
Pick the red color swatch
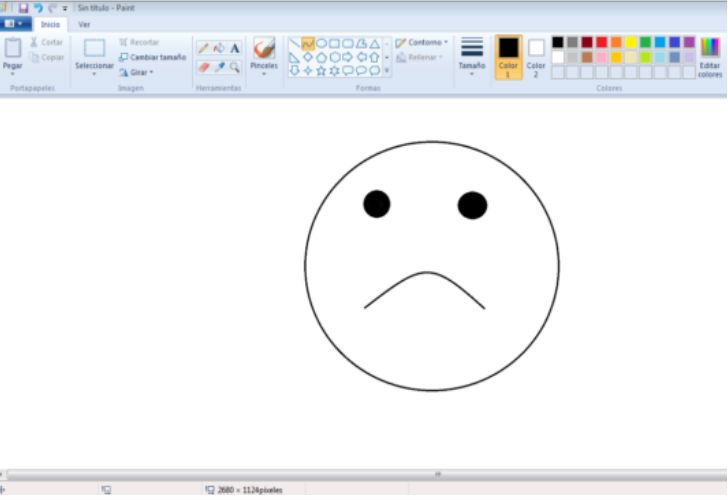click(x=602, y=42)
